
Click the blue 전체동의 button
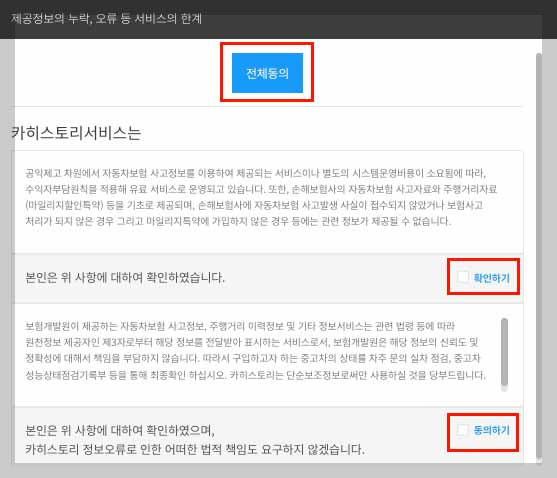(x=267, y=73)
